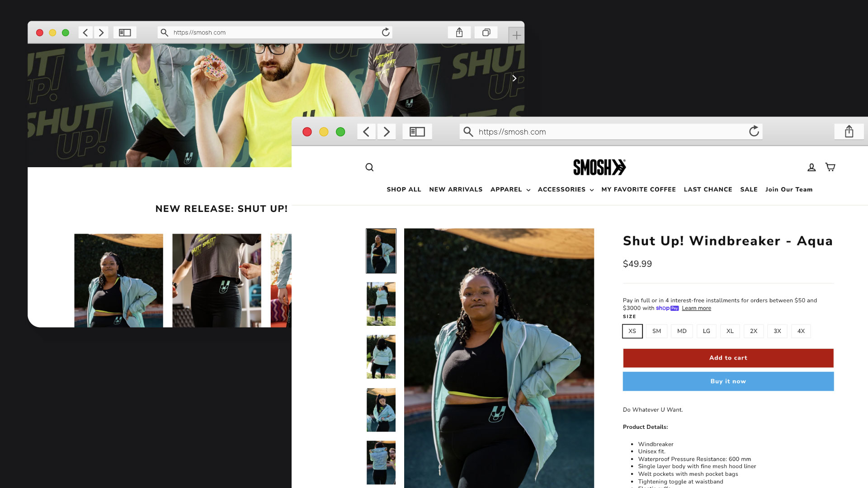This screenshot has height=488, width=868.
Task: Open the NEW ARRIVALS menu item
Action: pos(456,189)
